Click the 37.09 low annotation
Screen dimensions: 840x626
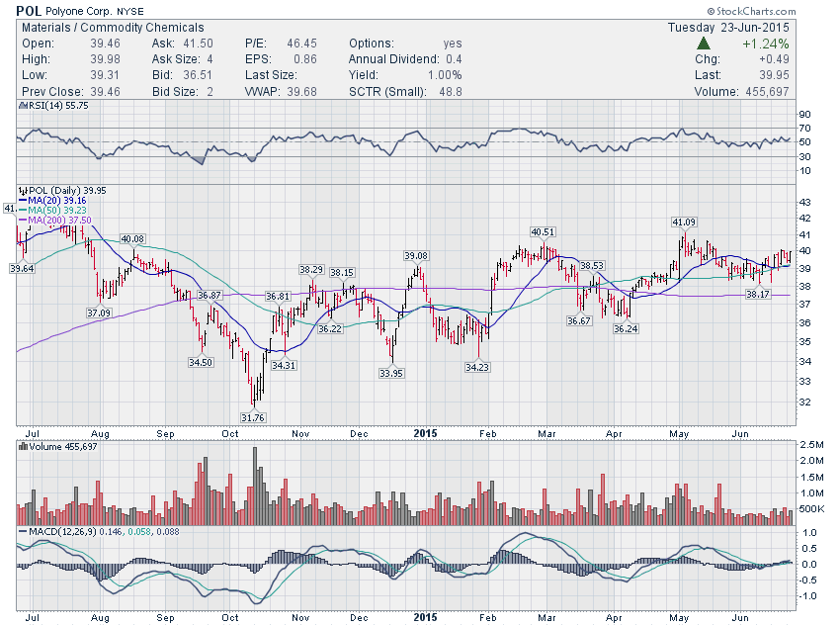99,313
